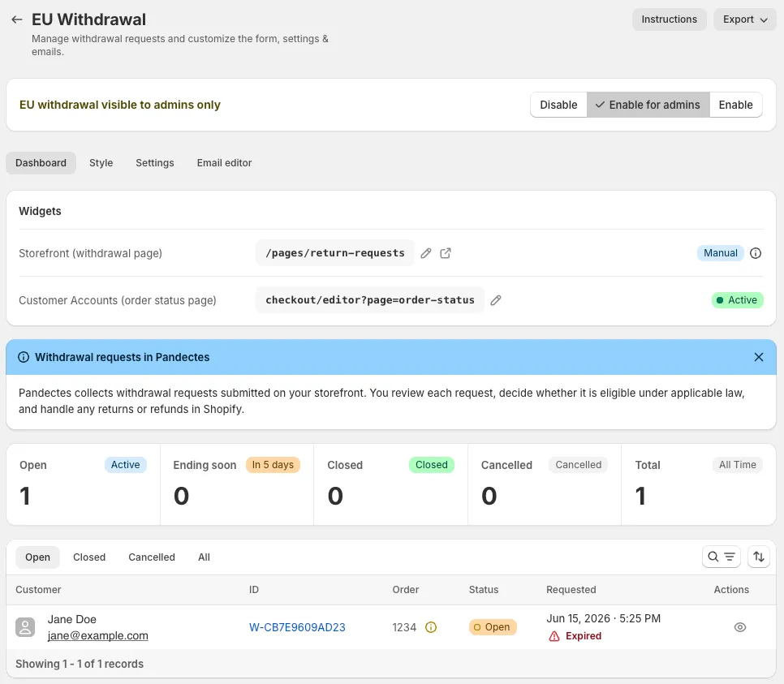Dismiss the Withdrawal requests in Pandectes banner
Screen dimensions: 784x684
tap(759, 358)
